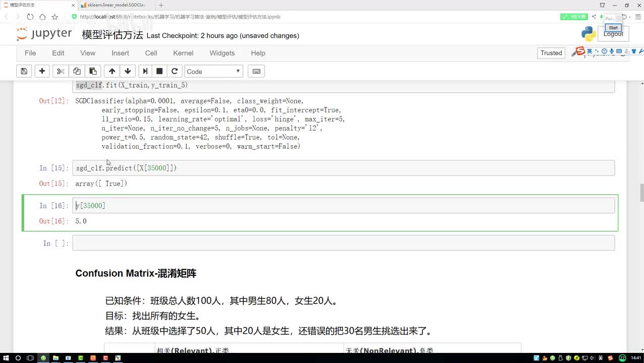Open the command palette keyboard icon
This screenshot has height=363, width=644.
pos(256,71)
